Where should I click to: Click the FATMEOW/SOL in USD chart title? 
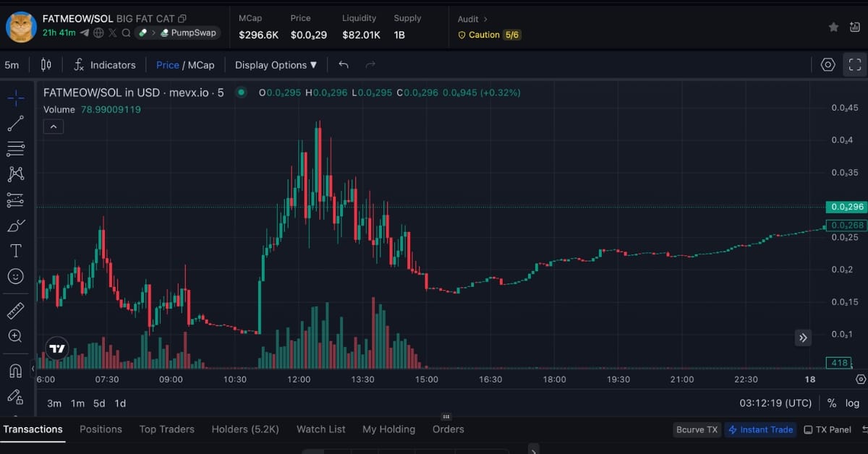[134, 93]
